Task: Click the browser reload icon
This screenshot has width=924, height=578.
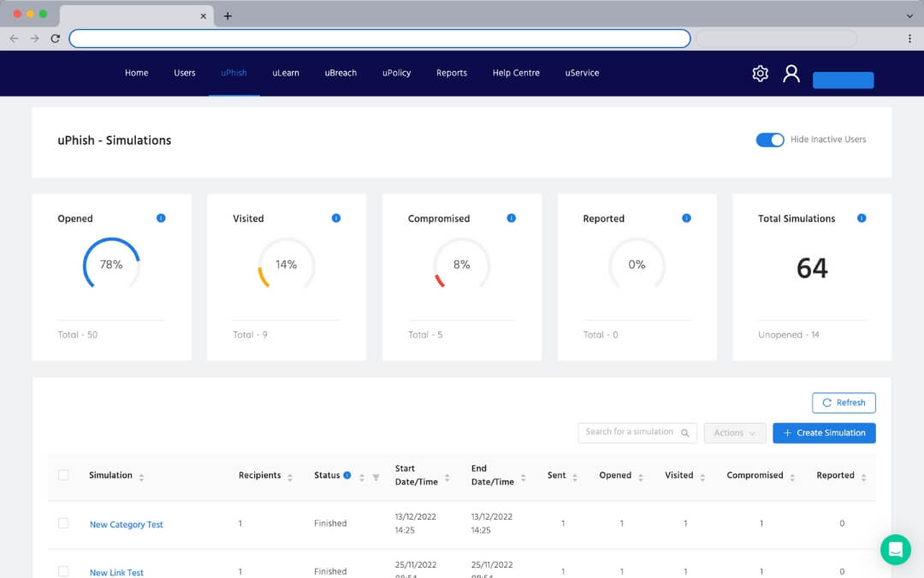Action: pyautogui.click(x=56, y=39)
